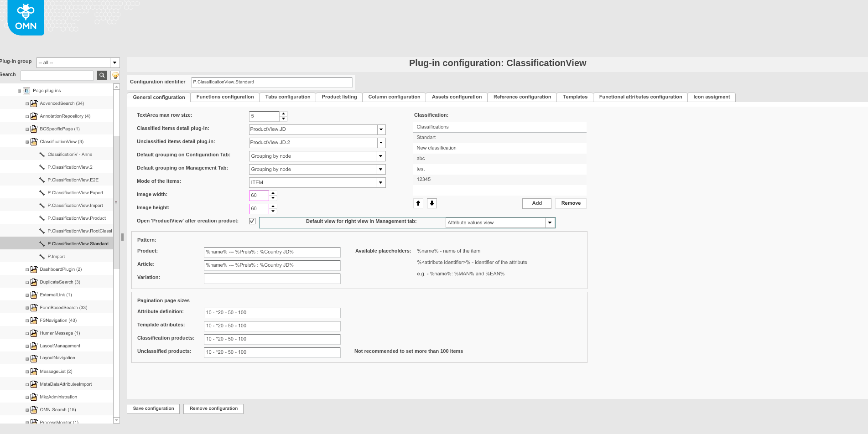868x434 pixels.
Task: Click the Save configuration button
Action: (153, 408)
